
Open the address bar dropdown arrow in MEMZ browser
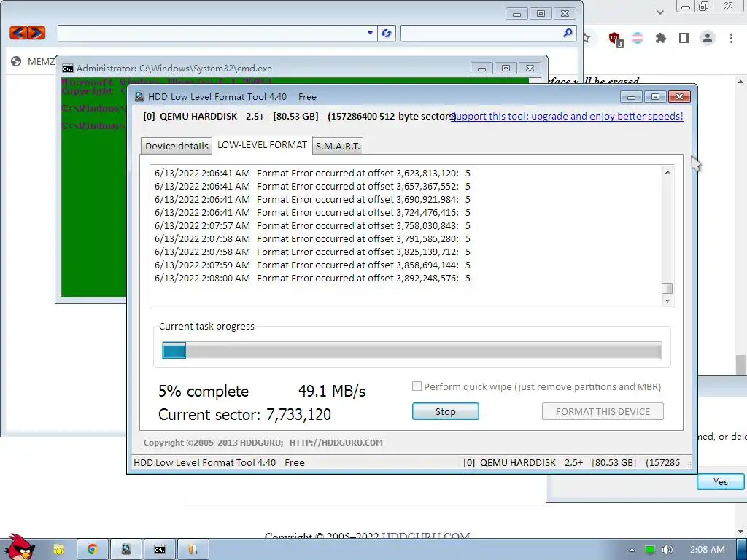click(370, 33)
